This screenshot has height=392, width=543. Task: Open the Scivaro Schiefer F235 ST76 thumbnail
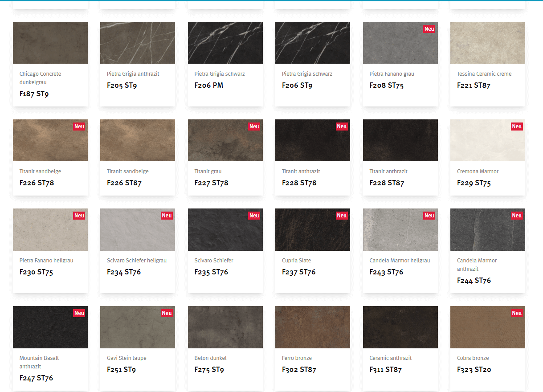(x=225, y=229)
